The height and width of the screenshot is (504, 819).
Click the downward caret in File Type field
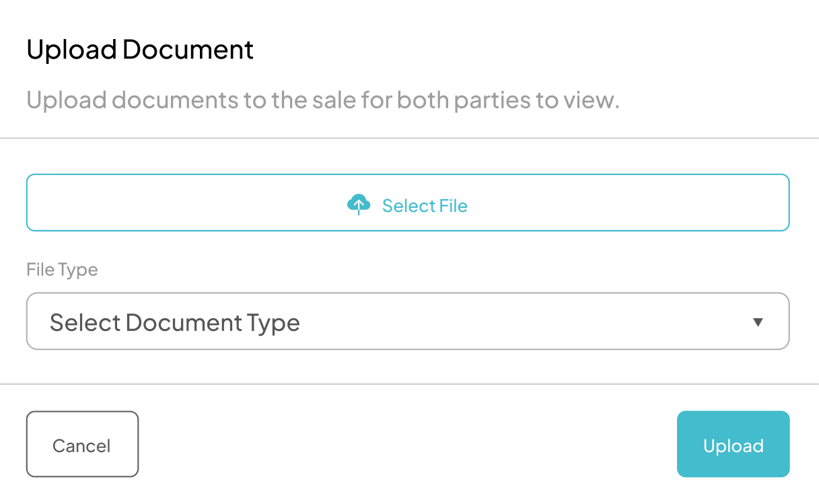[x=758, y=322]
